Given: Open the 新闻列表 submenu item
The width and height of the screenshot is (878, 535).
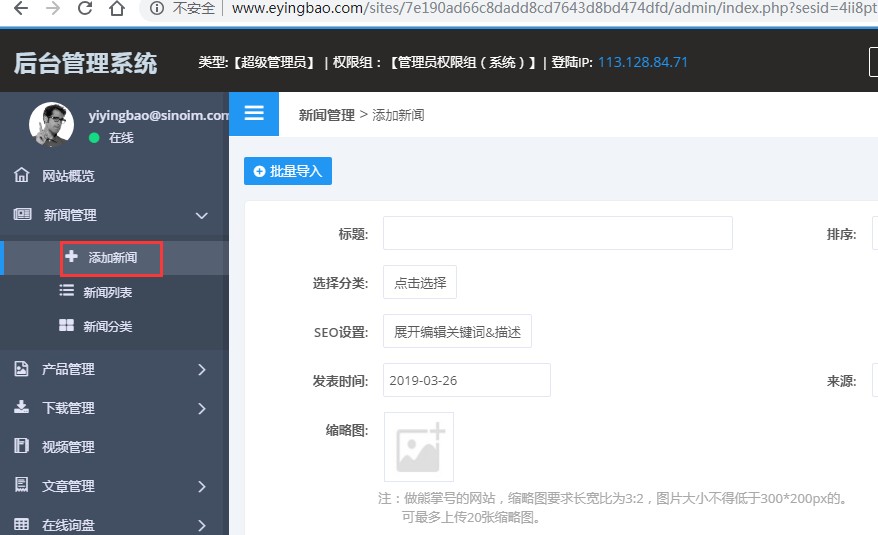Looking at the screenshot, I should pyautogui.click(x=107, y=292).
